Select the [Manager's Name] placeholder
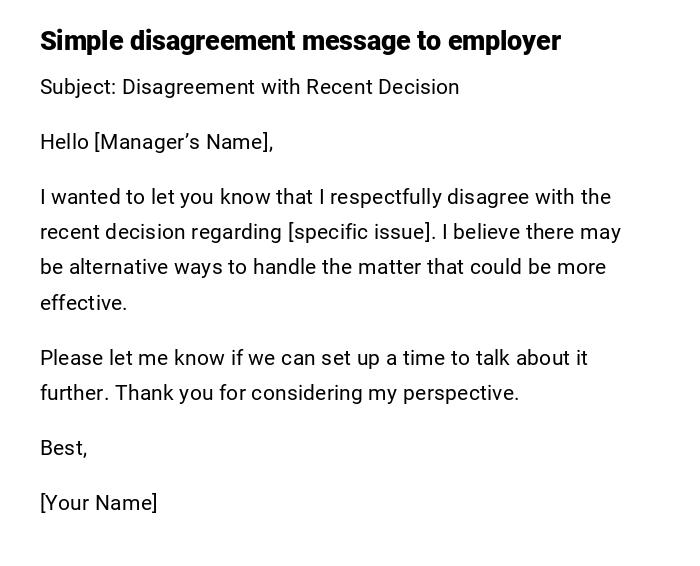Image resolution: width=700 pixels, height=566 pixels. coord(182,142)
